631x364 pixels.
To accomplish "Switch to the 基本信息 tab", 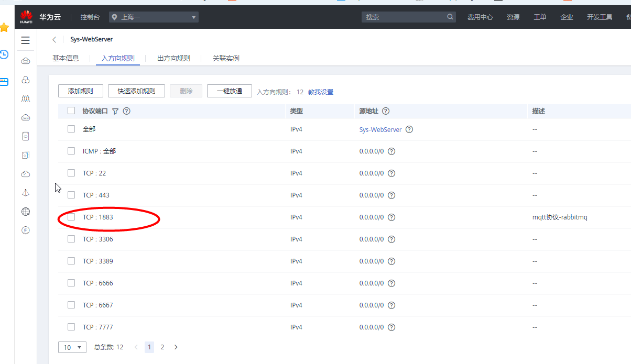I will click(66, 58).
